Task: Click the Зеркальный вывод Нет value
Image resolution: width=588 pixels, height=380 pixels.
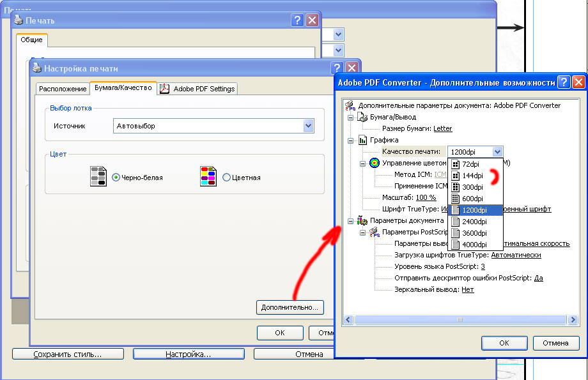Action: tap(468, 289)
